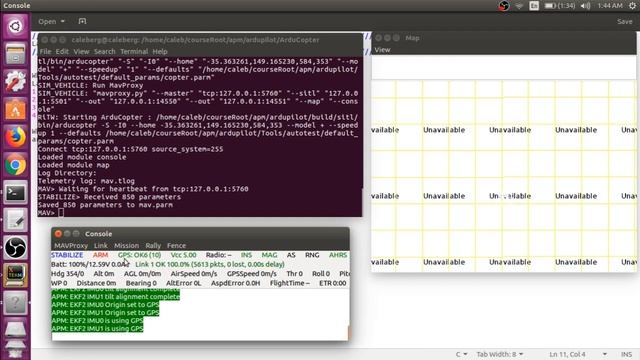The height and width of the screenshot is (360, 640).
Task: Open the MAVProxy menu in Console
Action: (71, 245)
